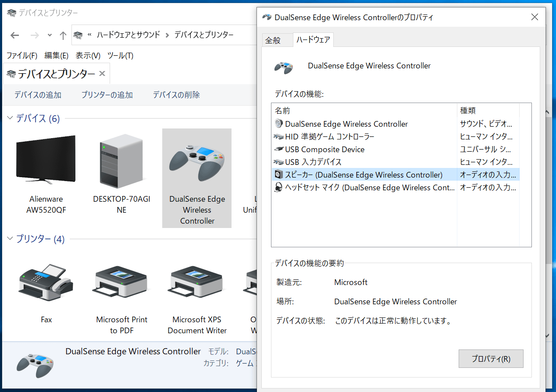The image size is (556, 392).
Task: Click the icon beside HID 準拠ゲーム コントローラー
Action: [279, 137]
